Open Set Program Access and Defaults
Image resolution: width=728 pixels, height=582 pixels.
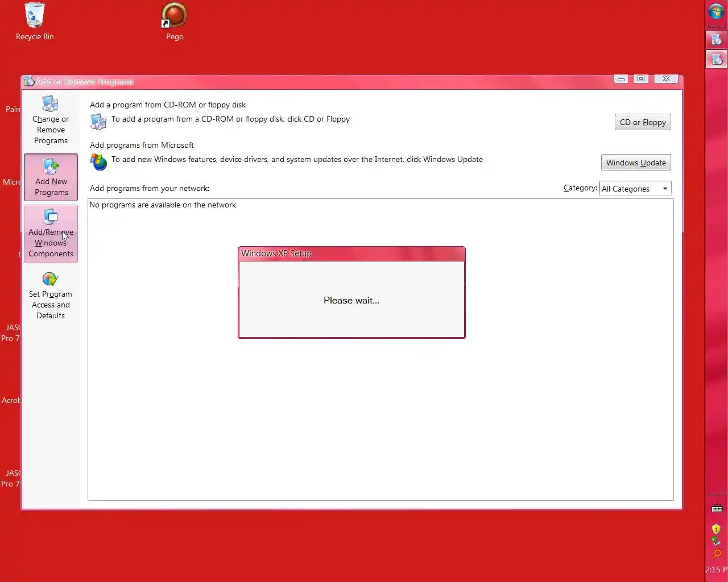point(51,296)
